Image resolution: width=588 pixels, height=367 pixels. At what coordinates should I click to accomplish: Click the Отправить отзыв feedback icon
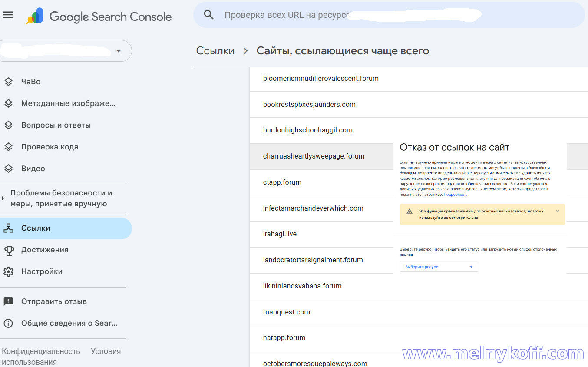tap(8, 301)
